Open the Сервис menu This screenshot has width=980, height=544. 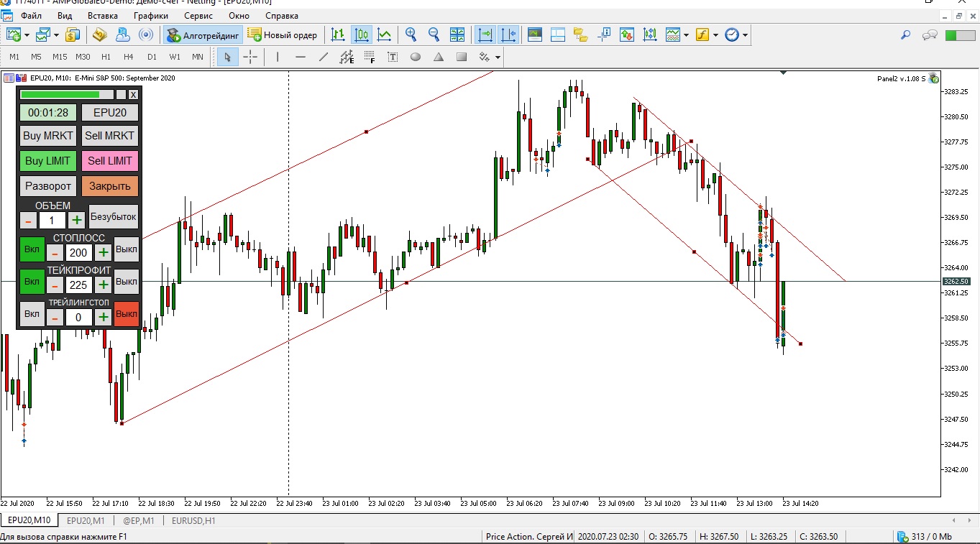(x=198, y=15)
